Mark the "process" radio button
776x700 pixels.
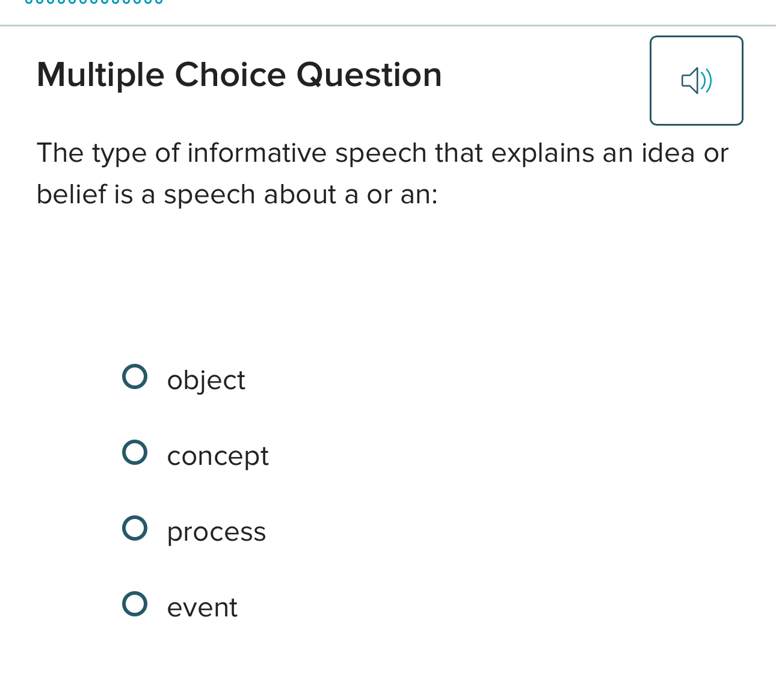[135, 529]
